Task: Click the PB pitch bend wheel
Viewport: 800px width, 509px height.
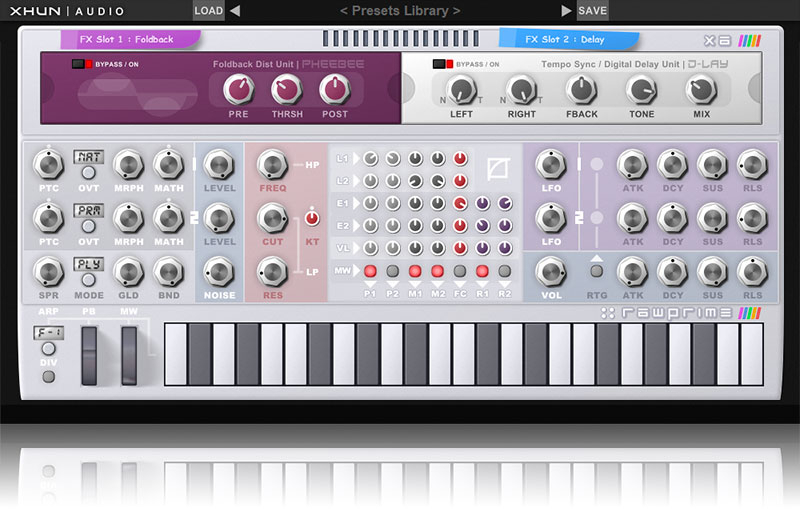Action: pos(89,356)
